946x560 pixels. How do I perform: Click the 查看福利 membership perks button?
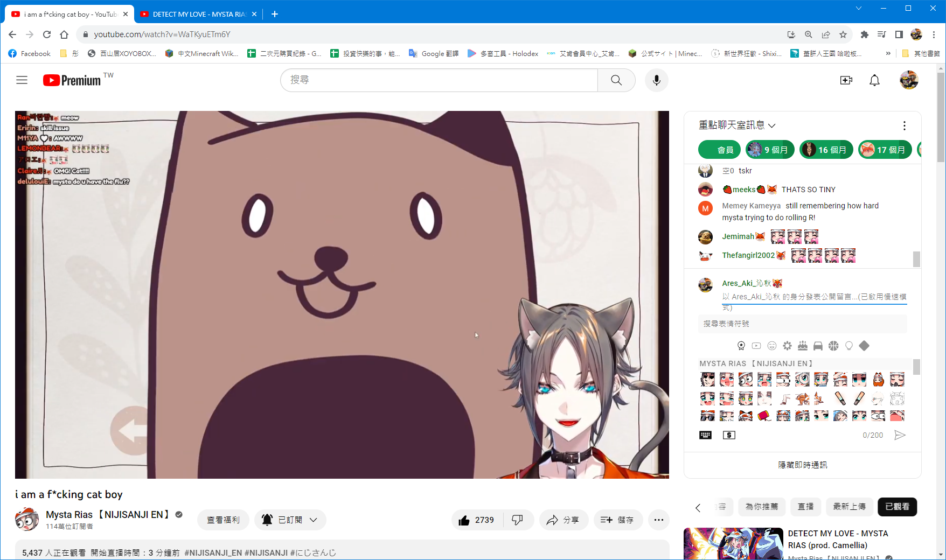click(223, 520)
